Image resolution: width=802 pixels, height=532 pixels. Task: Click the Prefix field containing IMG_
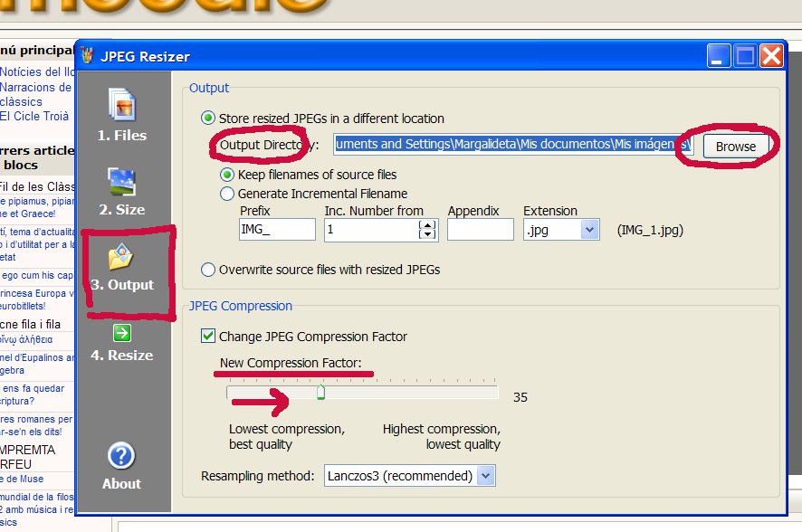[x=277, y=230]
